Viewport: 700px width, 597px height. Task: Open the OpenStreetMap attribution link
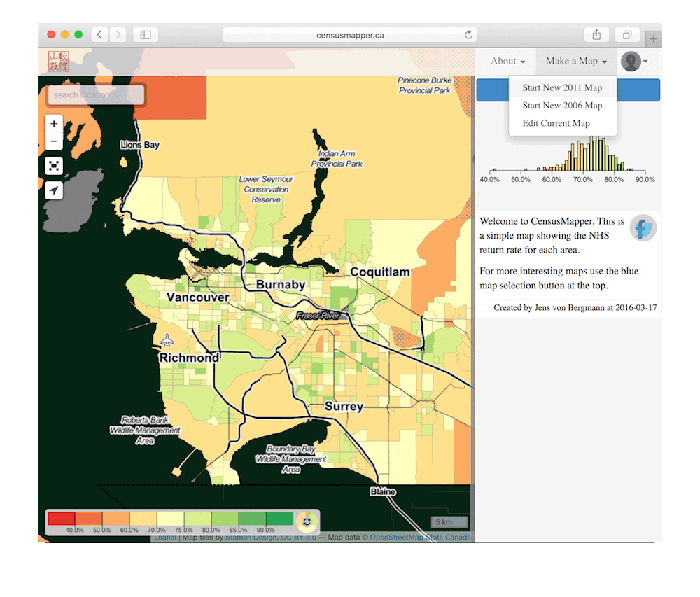click(397, 538)
